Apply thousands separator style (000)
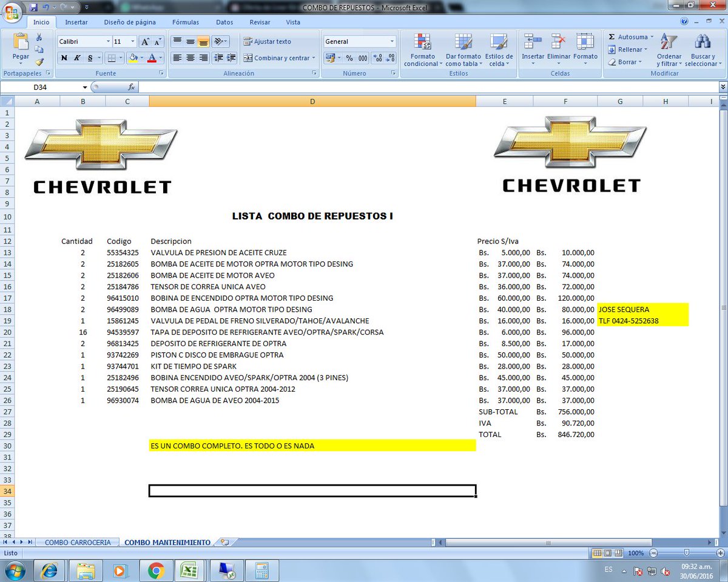This screenshot has height=582, width=728. [x=363, y=58]
